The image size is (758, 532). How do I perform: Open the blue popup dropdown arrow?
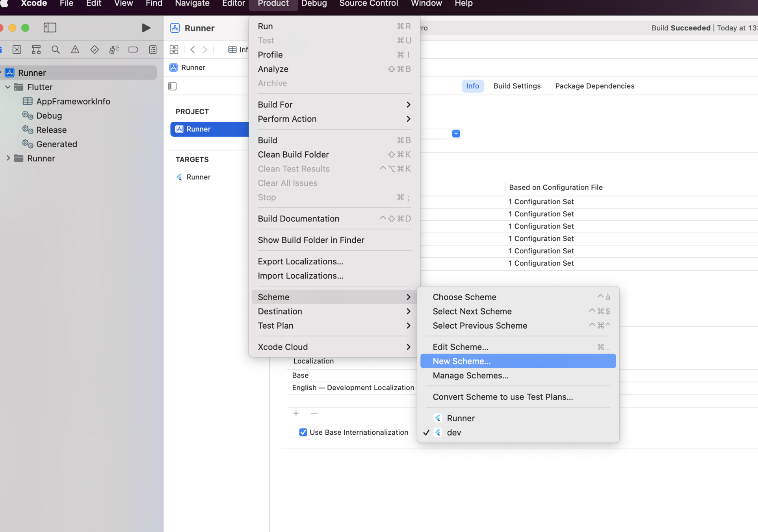point(456,134)
